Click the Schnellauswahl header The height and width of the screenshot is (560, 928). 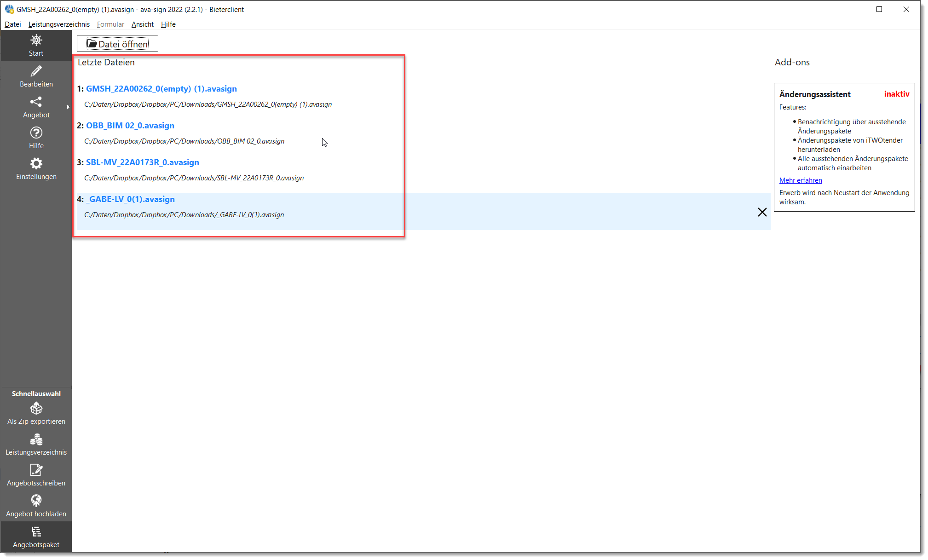point(36,394)
